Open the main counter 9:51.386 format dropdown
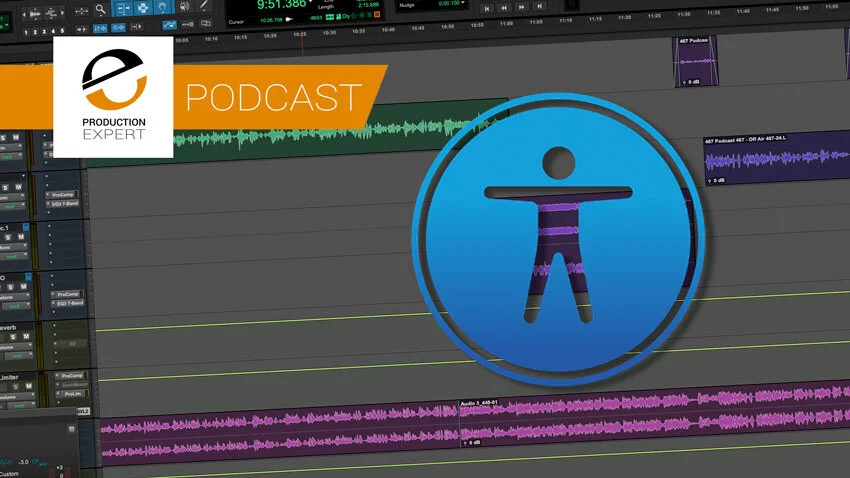The width and height of the screenshot is (850, 478). pos(311,3)
